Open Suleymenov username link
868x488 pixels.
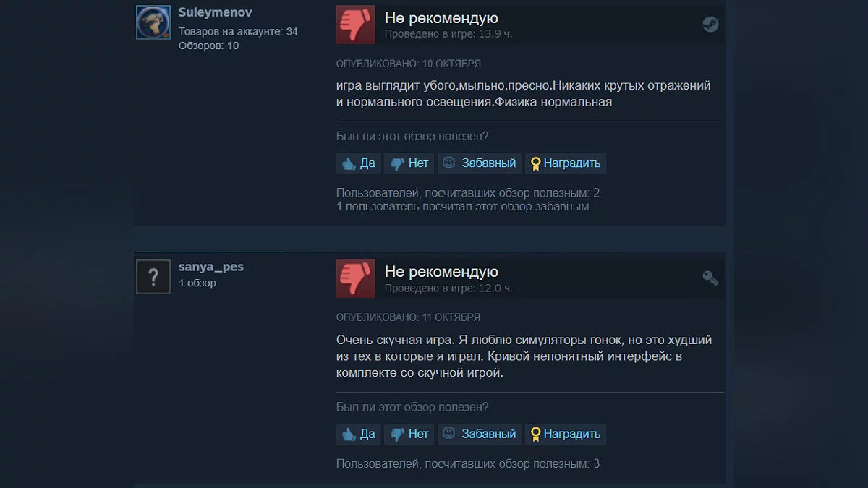click(x=216, y=13)
